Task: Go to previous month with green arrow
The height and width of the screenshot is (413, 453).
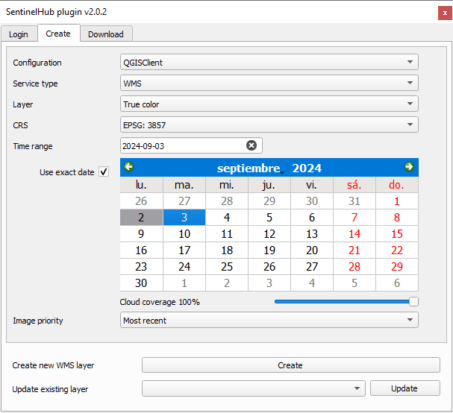Action: 129,166
